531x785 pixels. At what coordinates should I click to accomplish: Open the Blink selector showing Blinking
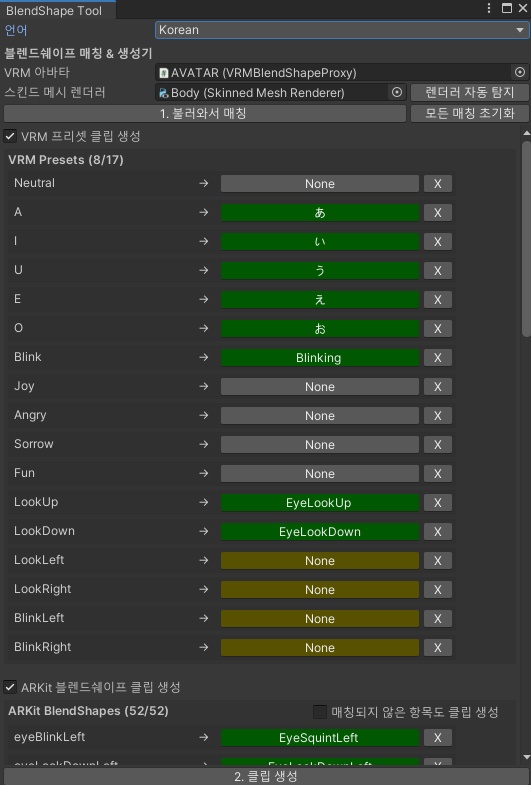[320, 358]
